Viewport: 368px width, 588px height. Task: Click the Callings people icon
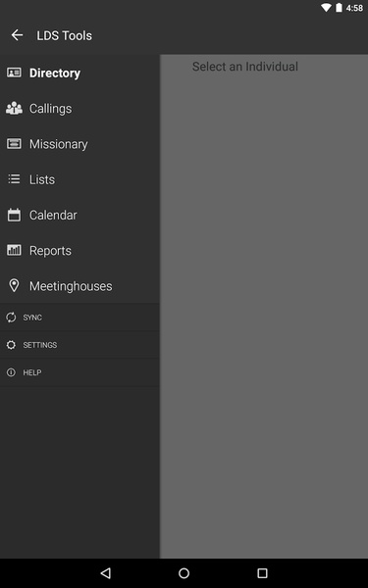14,108
